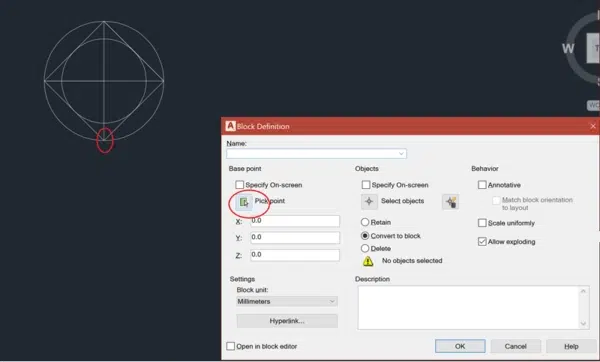
Task: Click Description scrollbar down arrow
Action: [583, 324]
